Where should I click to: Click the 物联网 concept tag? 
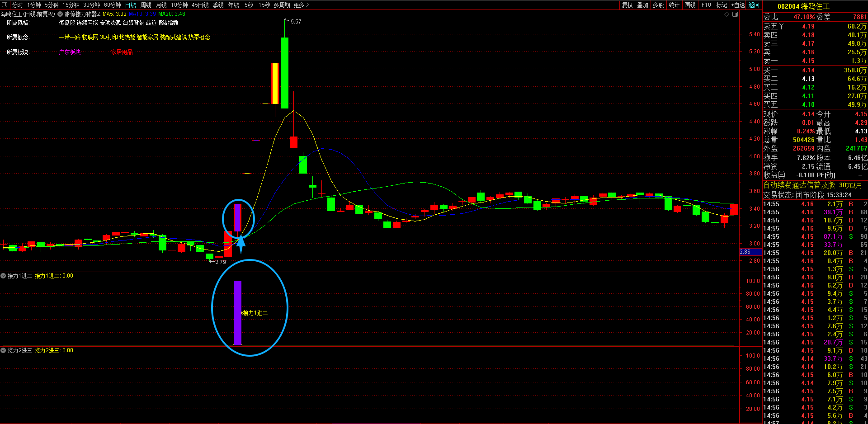[90, 37]
